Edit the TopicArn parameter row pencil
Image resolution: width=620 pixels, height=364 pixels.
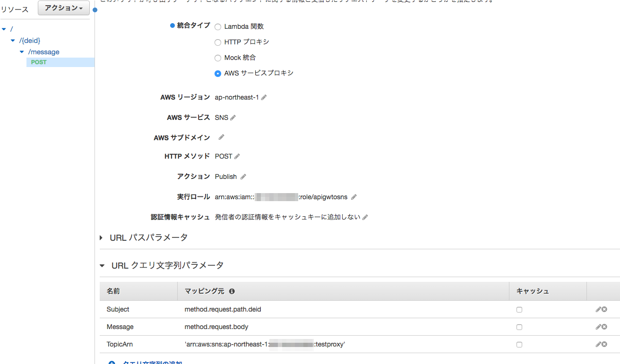[x=598, y=344]
